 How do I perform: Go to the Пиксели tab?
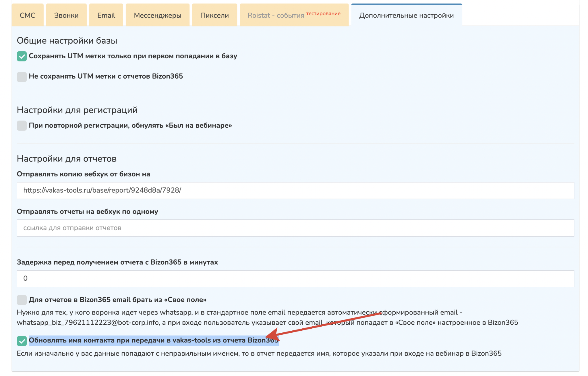pyautogui.click(x=214, y=15)
